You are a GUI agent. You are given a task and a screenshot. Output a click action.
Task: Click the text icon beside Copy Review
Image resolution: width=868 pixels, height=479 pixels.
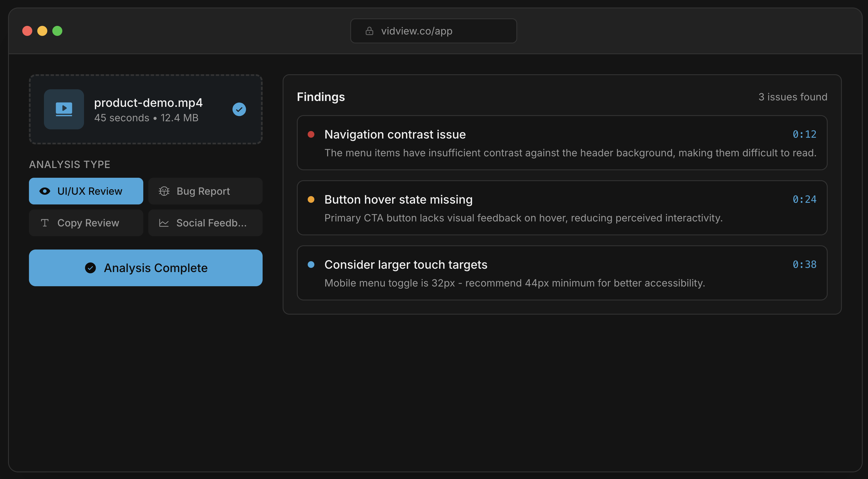45,223
